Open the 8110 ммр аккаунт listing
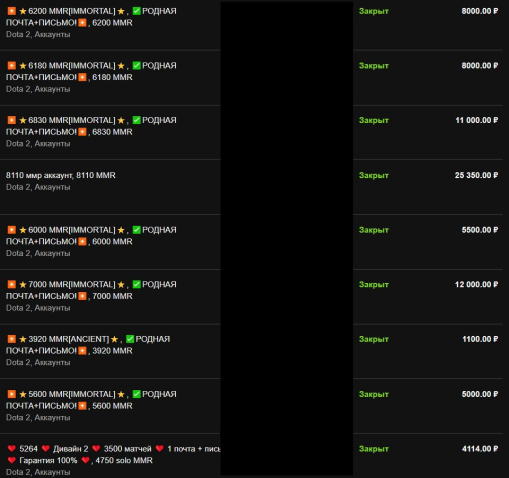 point(61,175)
